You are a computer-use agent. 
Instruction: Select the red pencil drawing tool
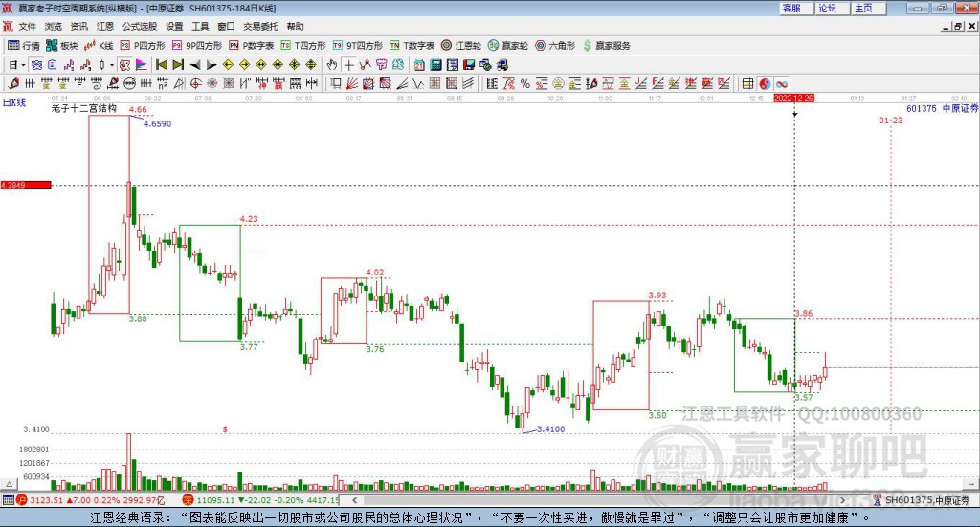13,83
